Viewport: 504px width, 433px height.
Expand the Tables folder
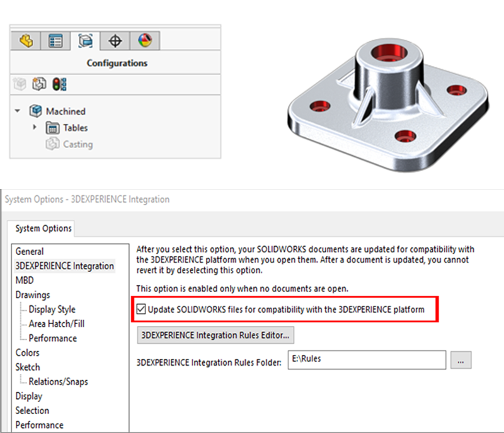(x=35, y=127)
